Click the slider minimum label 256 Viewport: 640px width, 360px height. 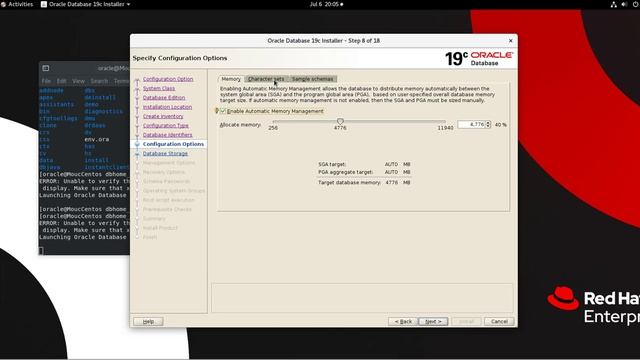(x=273, y=128)
